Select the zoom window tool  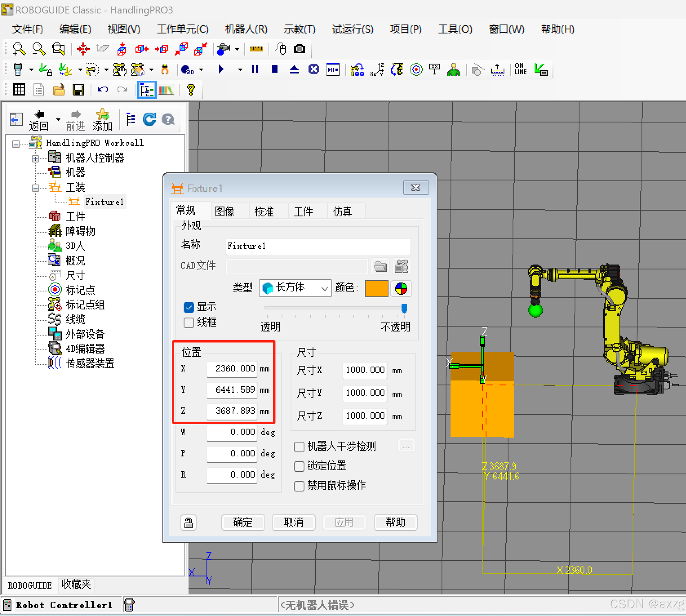tap(59, 49)
